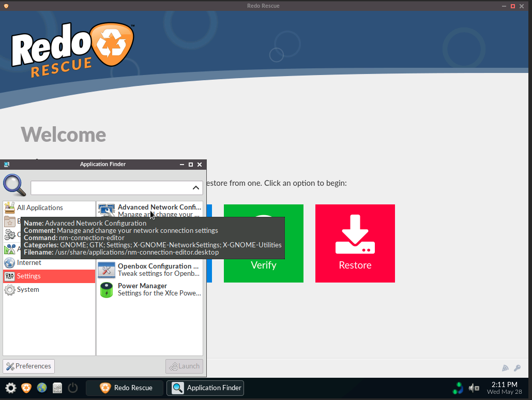The image size is (532, 400).
Task: Click the green Verify tile
Action: (x=264, y=243)
